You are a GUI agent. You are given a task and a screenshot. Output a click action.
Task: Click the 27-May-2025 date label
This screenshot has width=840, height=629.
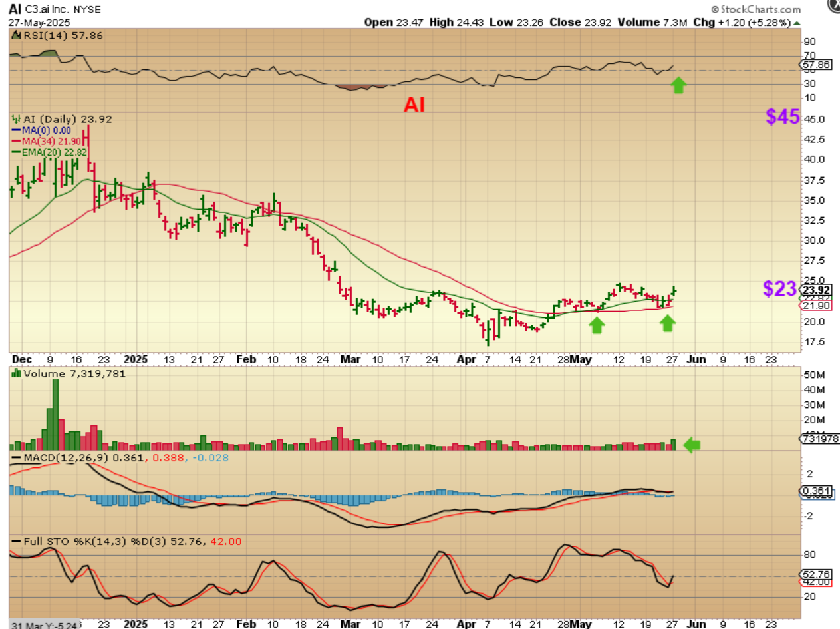34,22
